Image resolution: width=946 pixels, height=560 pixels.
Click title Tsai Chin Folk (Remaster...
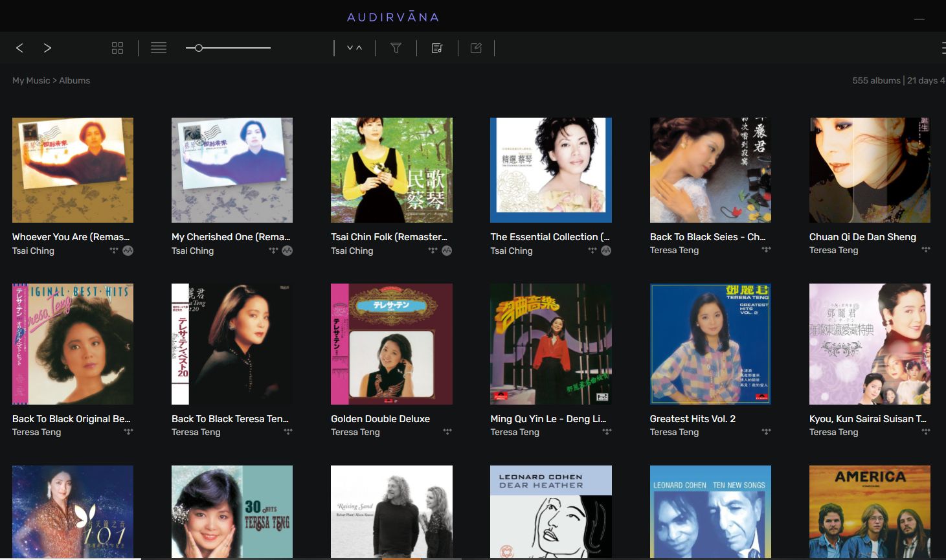[389, 237]
